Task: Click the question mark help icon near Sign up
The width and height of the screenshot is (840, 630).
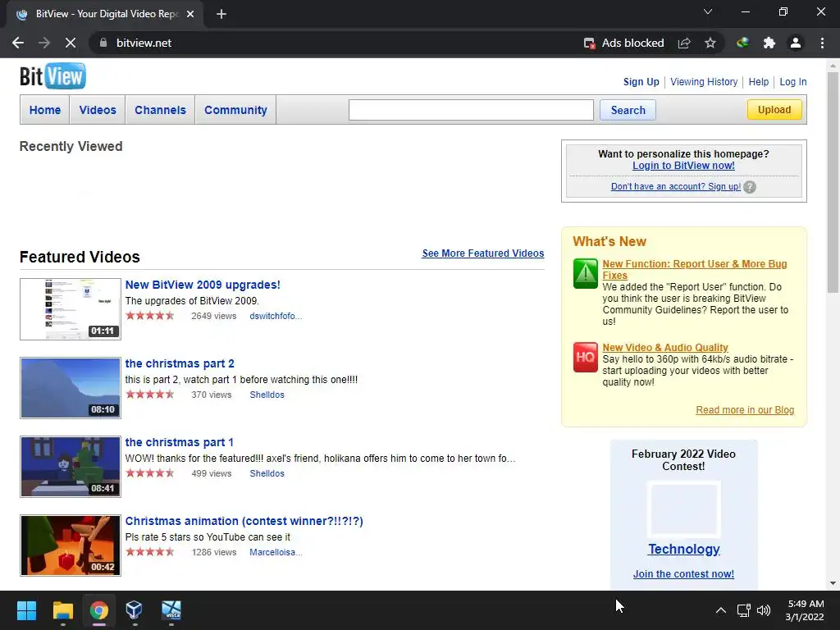Action: click(x=750, y=187)
